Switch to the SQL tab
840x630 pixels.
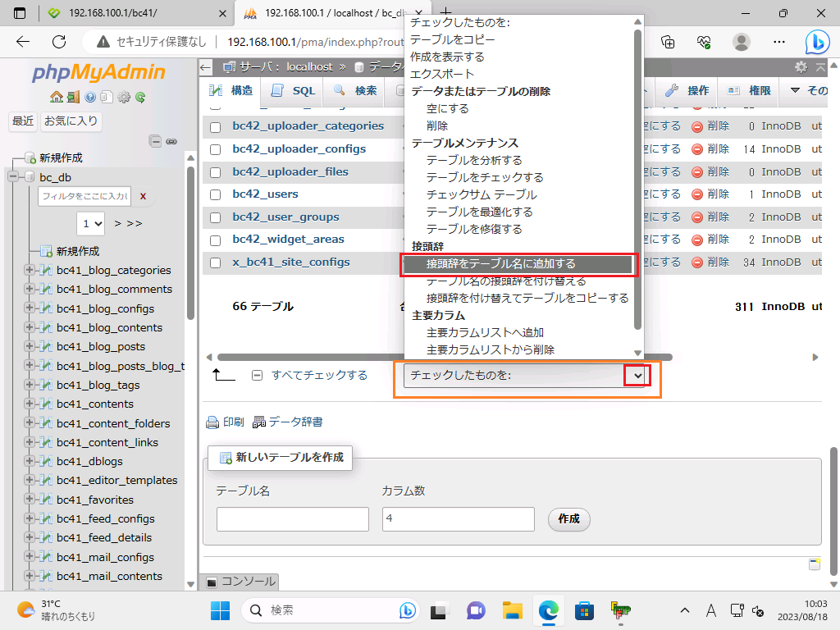tap(293, 91)
